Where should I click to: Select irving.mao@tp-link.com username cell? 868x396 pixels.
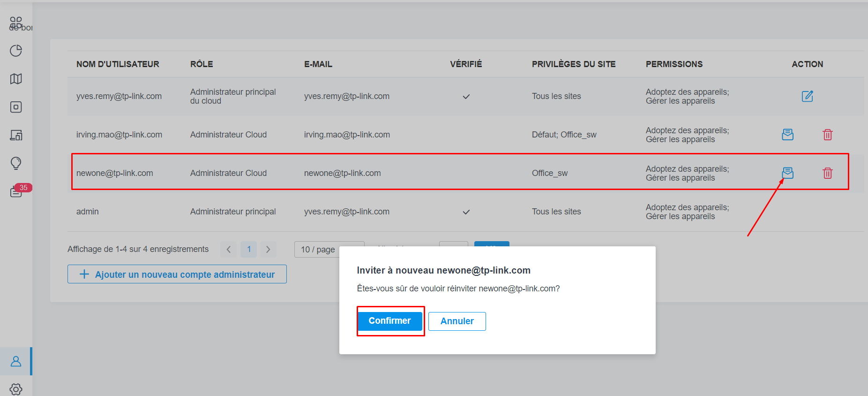[119, 135]
